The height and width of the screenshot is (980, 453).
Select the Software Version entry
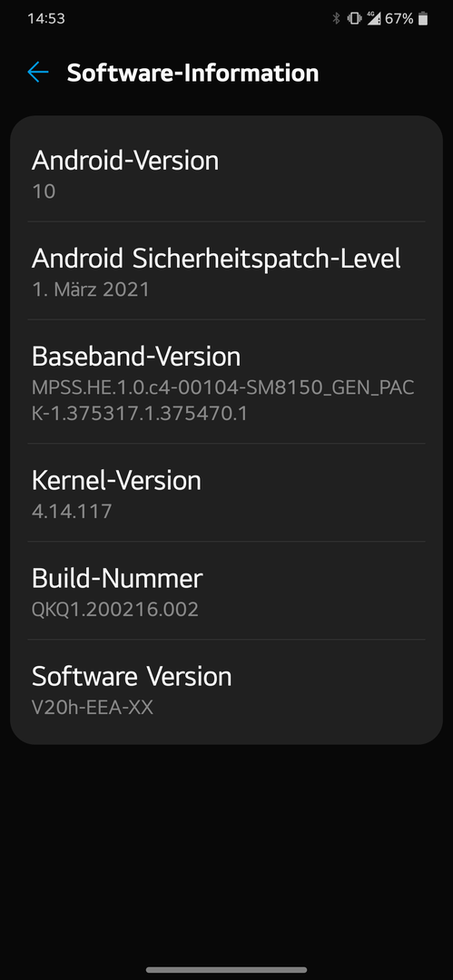point(227,690)
